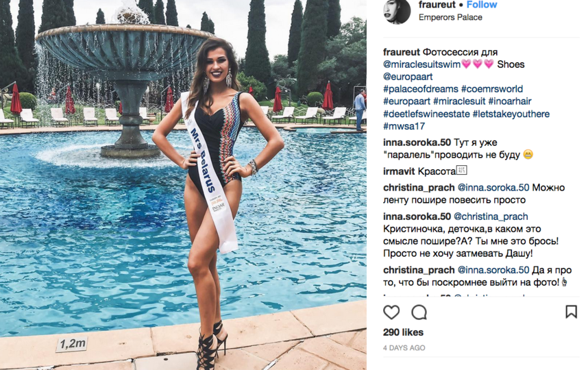Screen dimensions: 588x370
Task: Open the #palaceofdreams hashtag
Action: 420,89
